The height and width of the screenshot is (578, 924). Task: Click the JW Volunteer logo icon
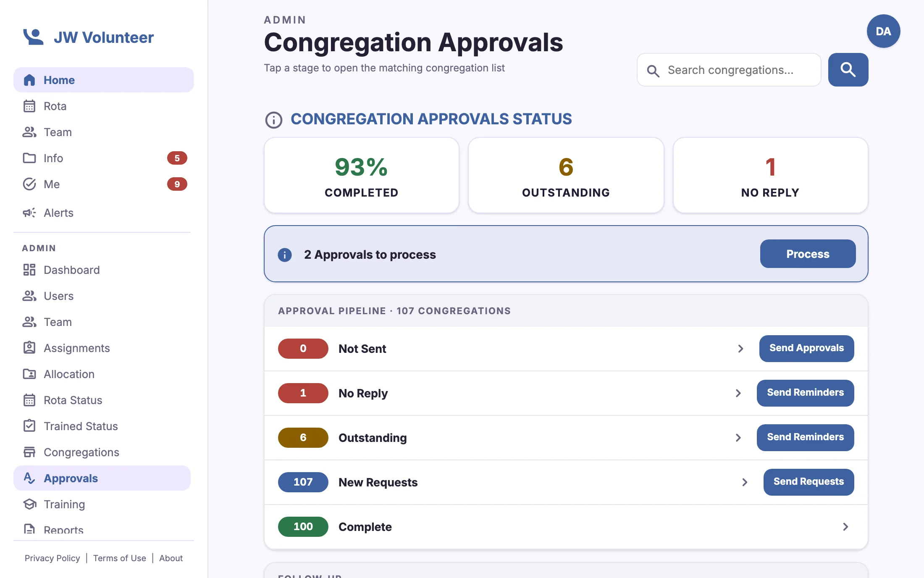coord(33,37)
